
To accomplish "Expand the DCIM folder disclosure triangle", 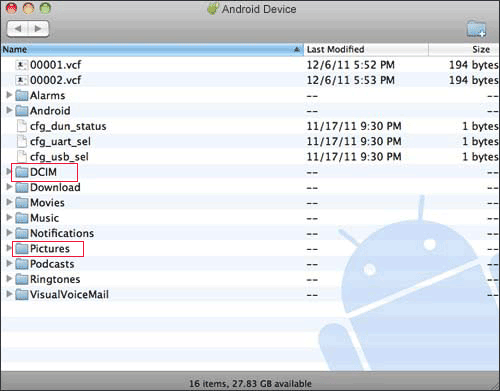I will [8, 171].
